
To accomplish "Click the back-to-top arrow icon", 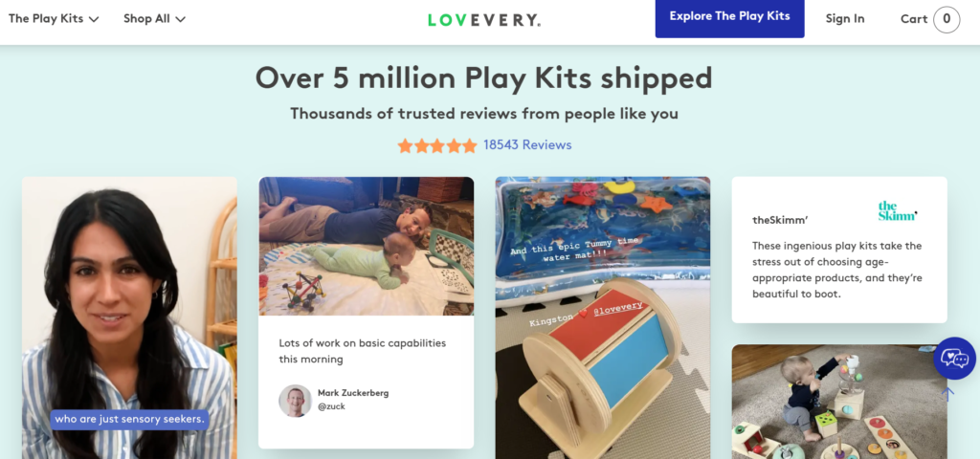I will 947,394.
